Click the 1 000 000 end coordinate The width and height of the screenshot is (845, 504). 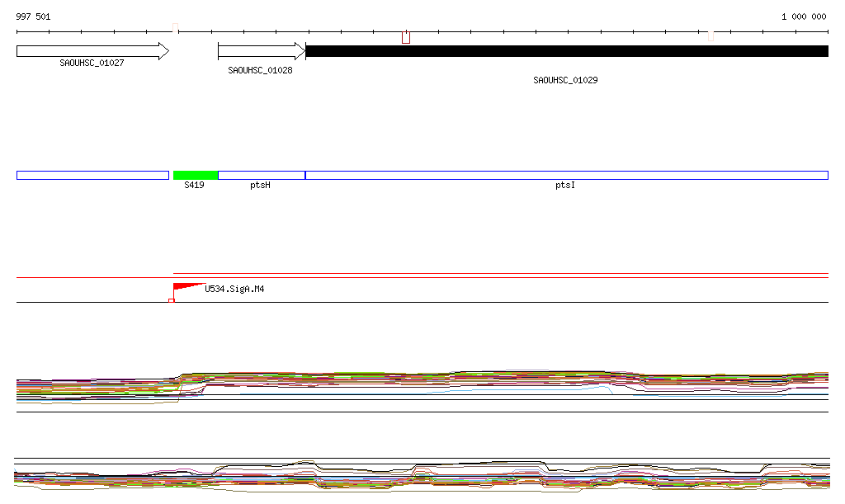click(804, 16)
